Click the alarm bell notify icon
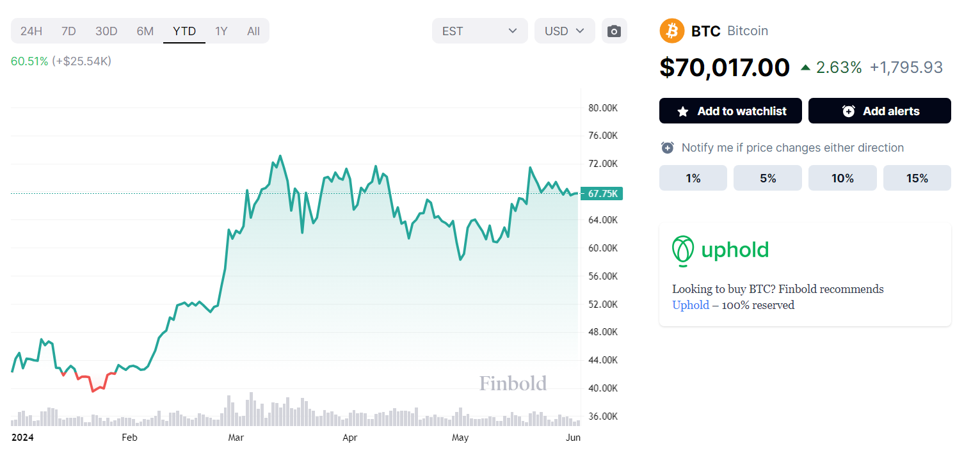The image size is (980, 467). [x=668, y=148]
